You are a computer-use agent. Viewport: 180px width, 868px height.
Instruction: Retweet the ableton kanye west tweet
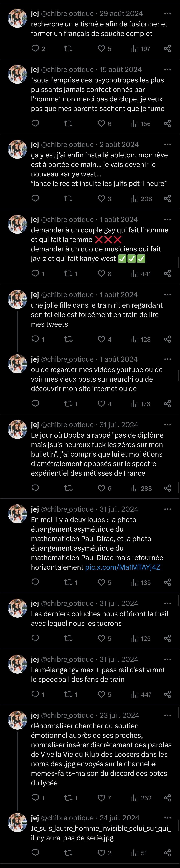68,198
